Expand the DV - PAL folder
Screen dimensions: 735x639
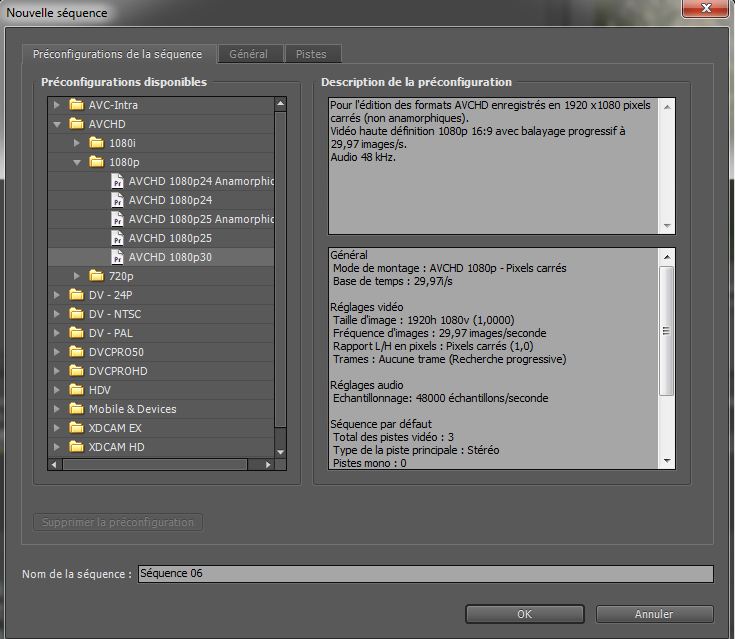57,333
